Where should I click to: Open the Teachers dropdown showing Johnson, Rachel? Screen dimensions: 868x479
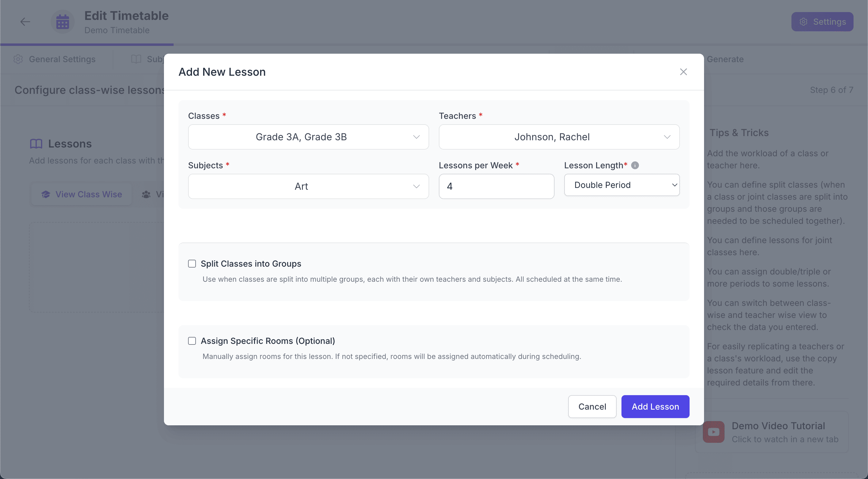[x=559, y=137]
